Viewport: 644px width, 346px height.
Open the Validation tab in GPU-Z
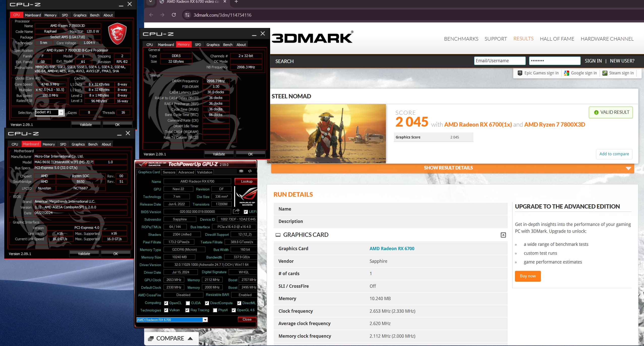pos(204,172)
